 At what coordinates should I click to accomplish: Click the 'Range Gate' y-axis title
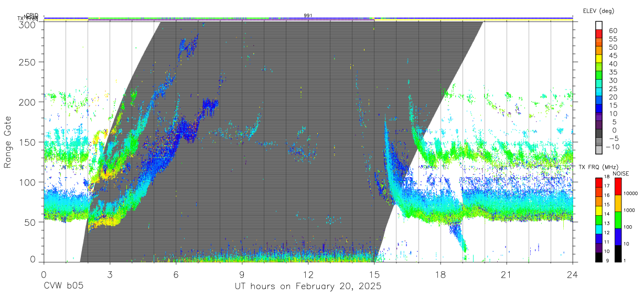[x=8, y=142]
